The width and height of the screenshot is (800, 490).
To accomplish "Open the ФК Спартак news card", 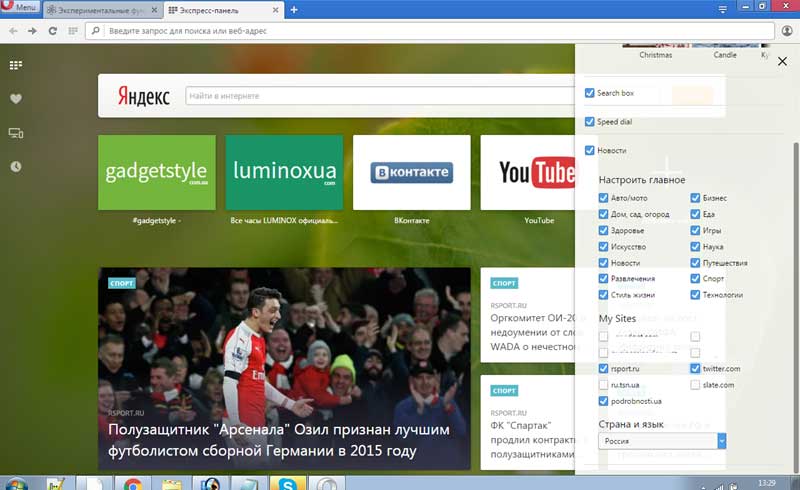I will tap(528, 423).
